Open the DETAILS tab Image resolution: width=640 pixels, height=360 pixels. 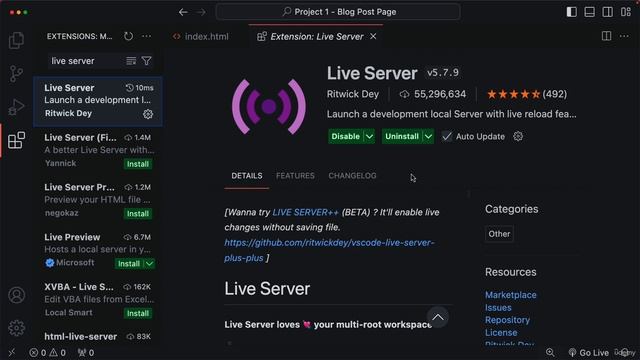(247, 176)
